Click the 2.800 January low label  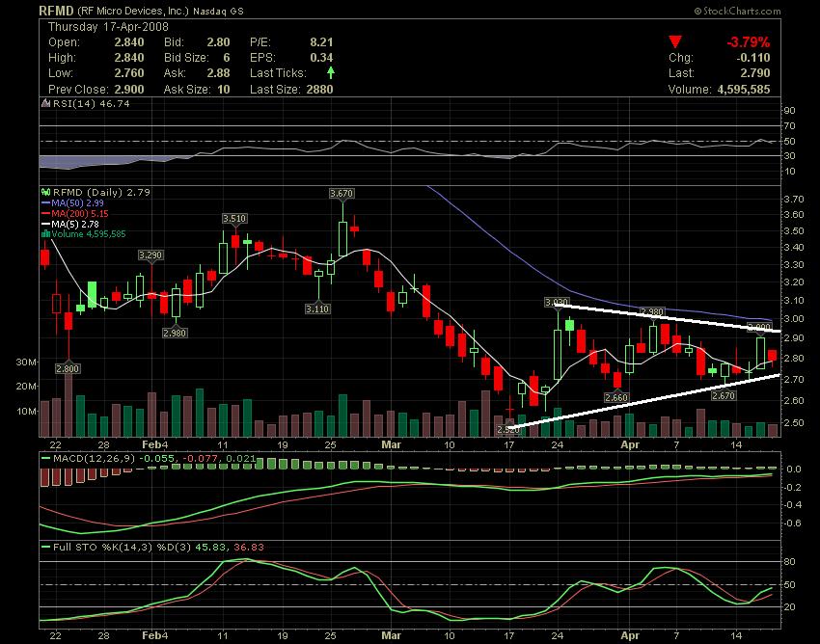tap(68, 368)
